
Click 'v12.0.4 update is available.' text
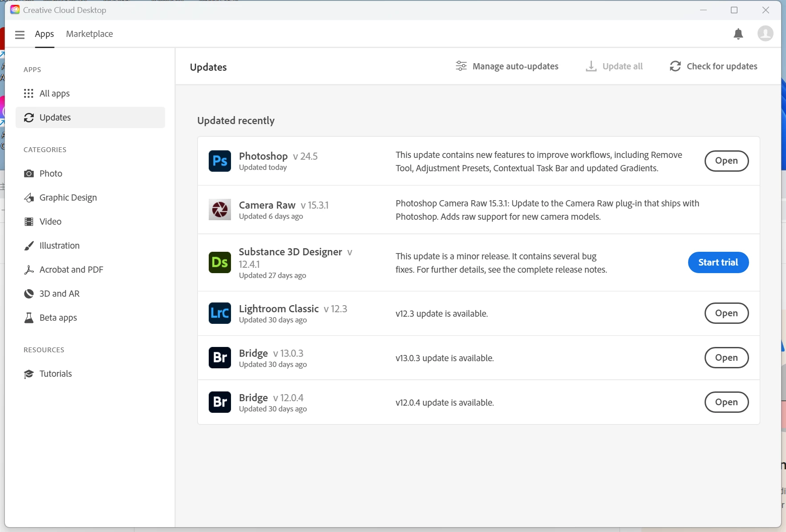click(445, 403)
